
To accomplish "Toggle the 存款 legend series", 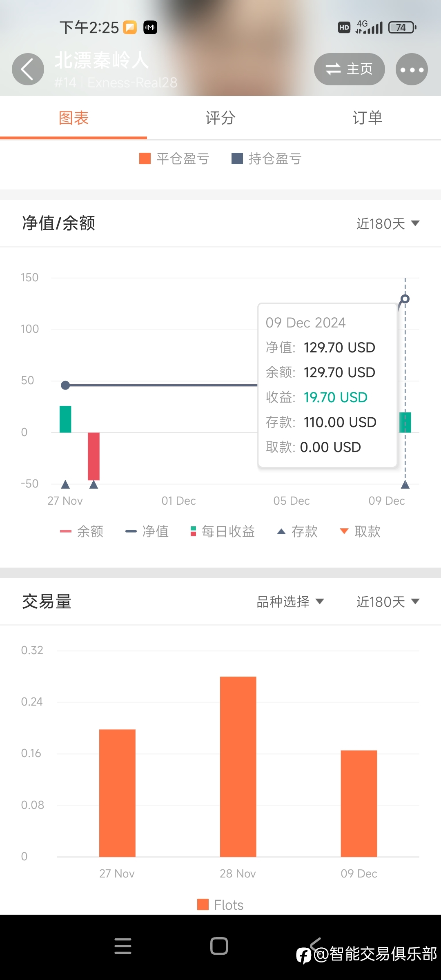I will (x=297, y=531).
